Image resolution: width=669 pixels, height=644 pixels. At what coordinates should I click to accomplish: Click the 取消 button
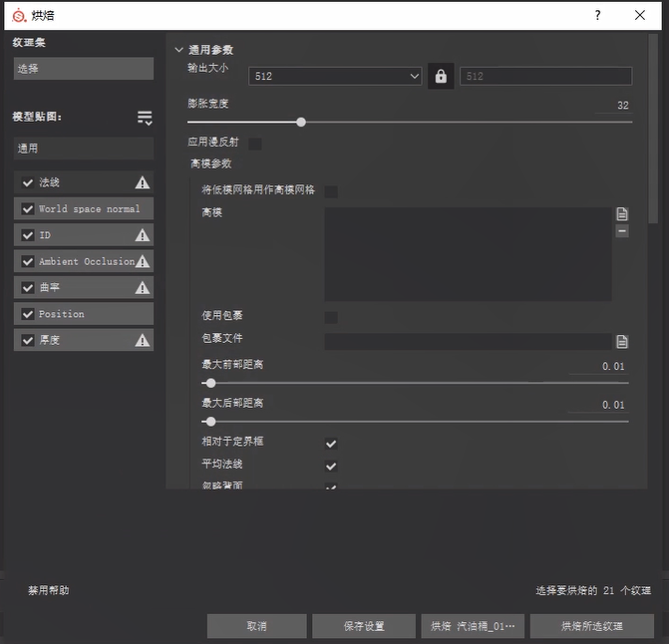tap(256, 626)
